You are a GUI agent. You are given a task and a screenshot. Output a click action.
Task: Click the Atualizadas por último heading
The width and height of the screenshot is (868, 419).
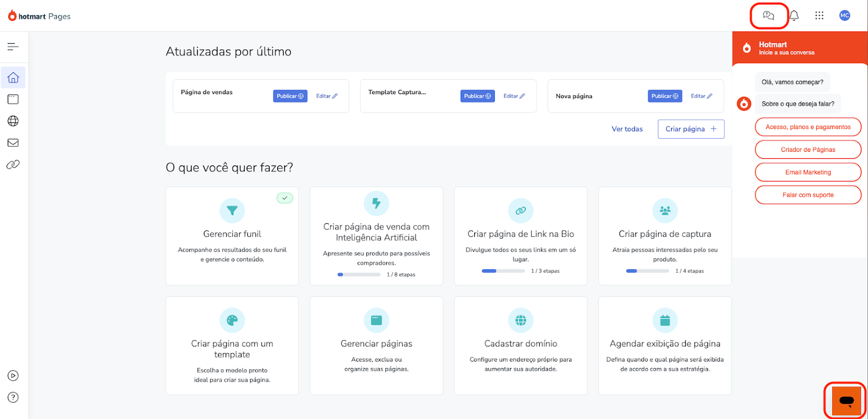tap(228, 51)
